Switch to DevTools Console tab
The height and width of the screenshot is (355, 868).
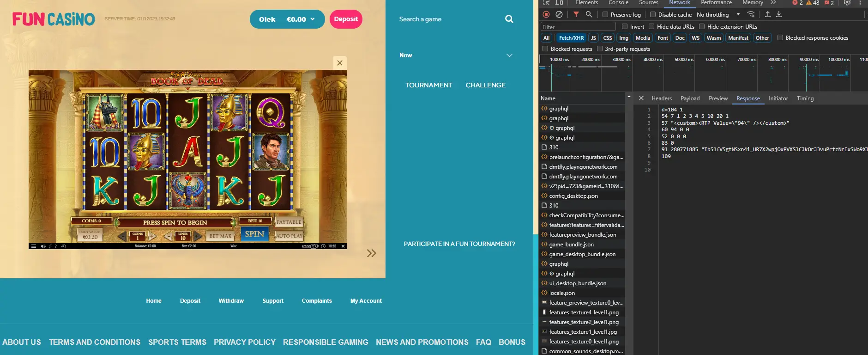pyautogui.click(x=618, y=2)
